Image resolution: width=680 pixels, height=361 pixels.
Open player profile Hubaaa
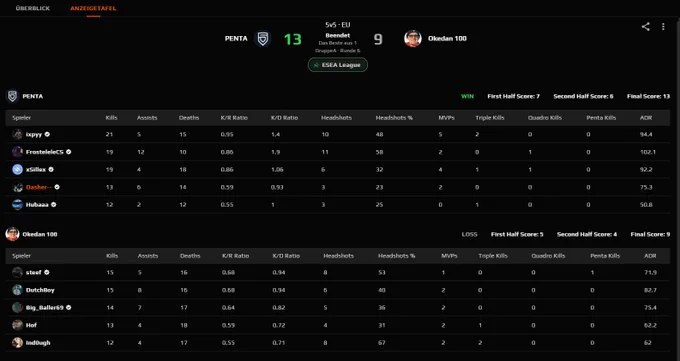(x=37, y=205)
